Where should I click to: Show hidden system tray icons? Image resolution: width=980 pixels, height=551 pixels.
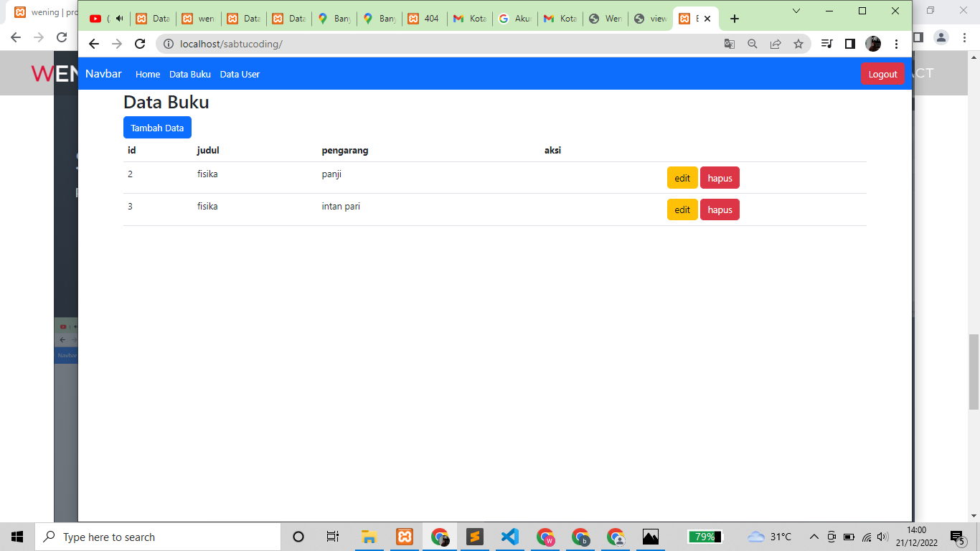pyautogui.click(x=814, y=537)
